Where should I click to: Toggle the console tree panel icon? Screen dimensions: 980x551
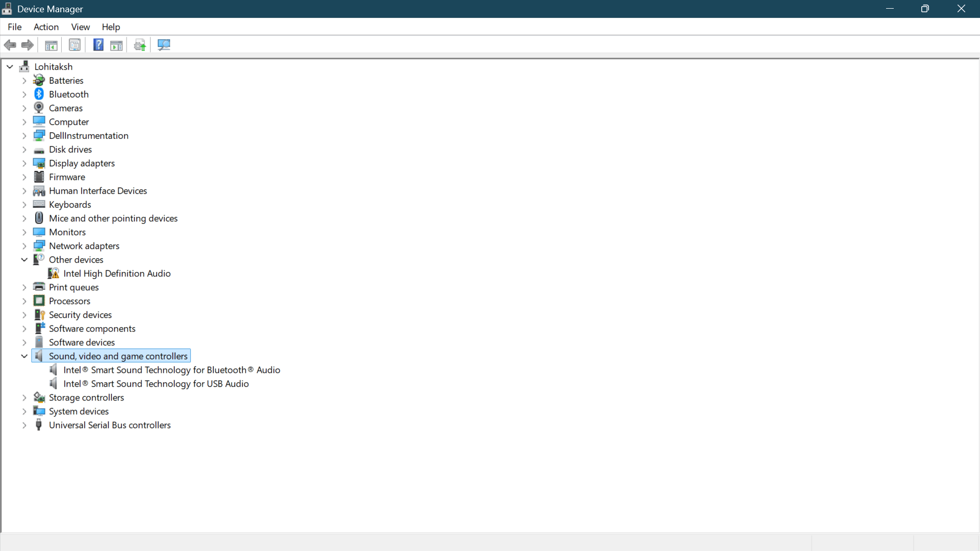point(51,45)
